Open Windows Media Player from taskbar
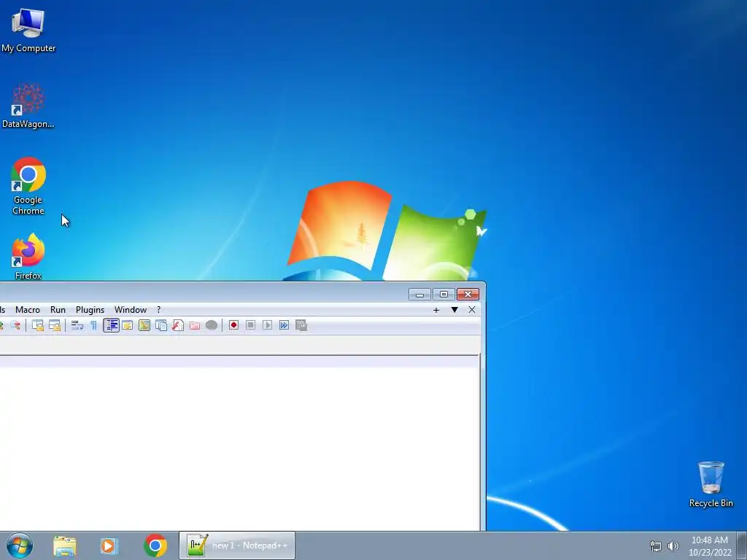The height and width of the screenshot is (560, 747). point(109,546)
